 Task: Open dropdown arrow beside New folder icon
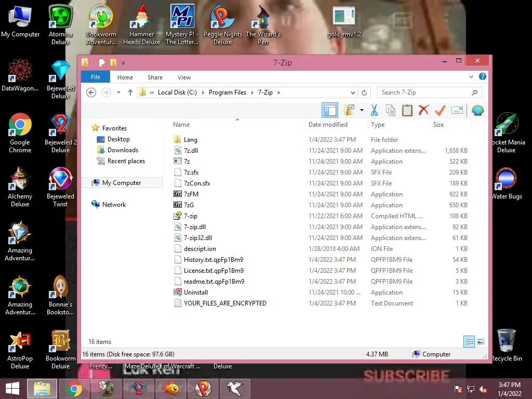tap(362, 110)
